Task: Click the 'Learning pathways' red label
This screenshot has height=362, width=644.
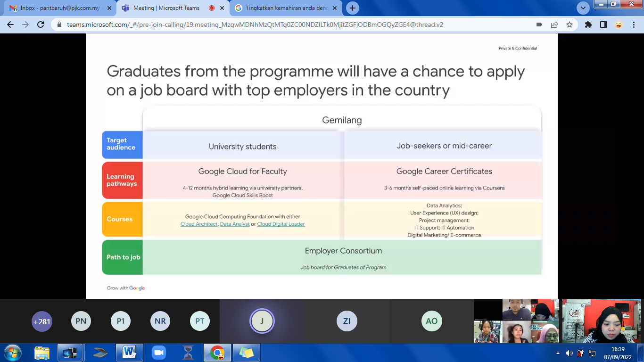Action: [122, 180]
